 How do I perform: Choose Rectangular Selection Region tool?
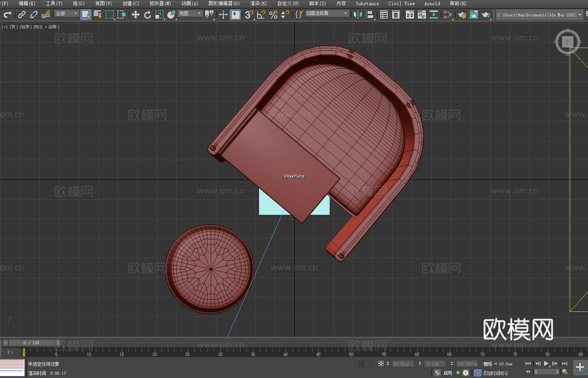tap(110, 14)
